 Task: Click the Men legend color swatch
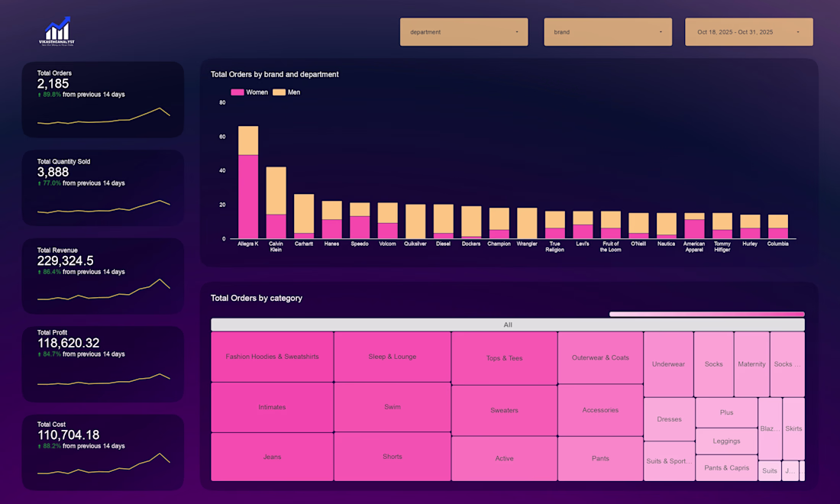click(x=279, y=92)
